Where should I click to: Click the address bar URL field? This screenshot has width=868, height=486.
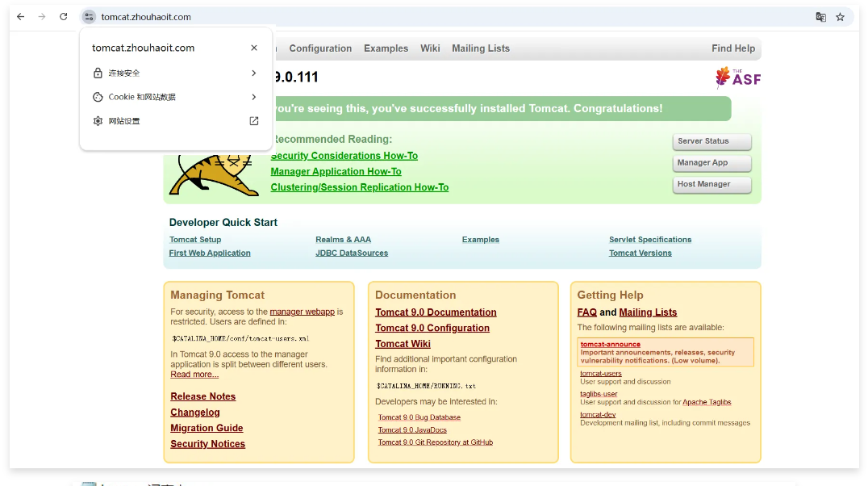coord(403,17)
